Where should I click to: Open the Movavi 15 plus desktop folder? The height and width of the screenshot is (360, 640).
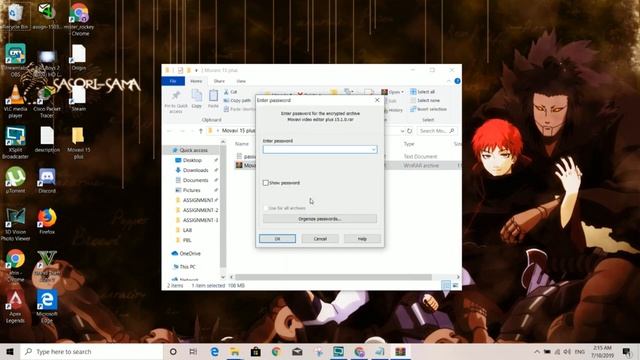tap(78, 142)
